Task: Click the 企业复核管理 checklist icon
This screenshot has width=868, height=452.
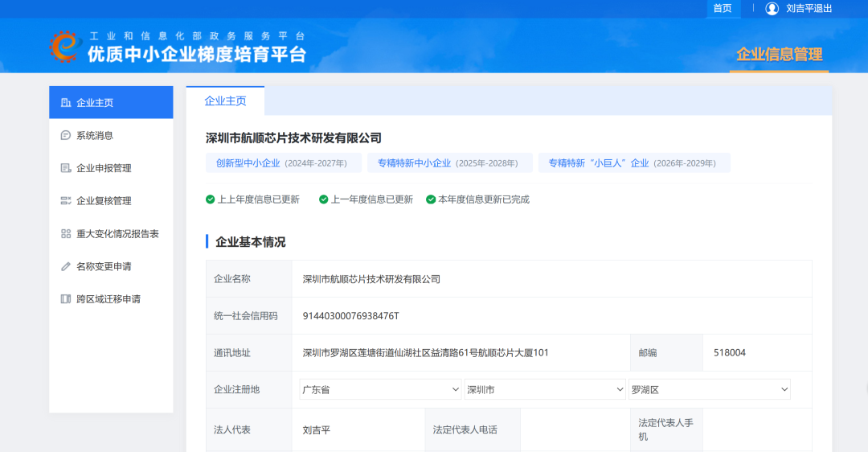Action: point(66,200)
